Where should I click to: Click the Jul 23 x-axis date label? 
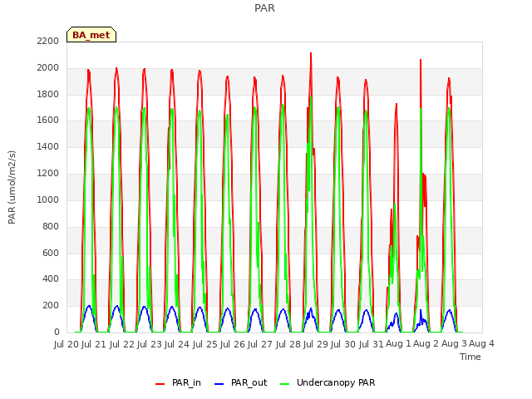(x=150, y=344)
